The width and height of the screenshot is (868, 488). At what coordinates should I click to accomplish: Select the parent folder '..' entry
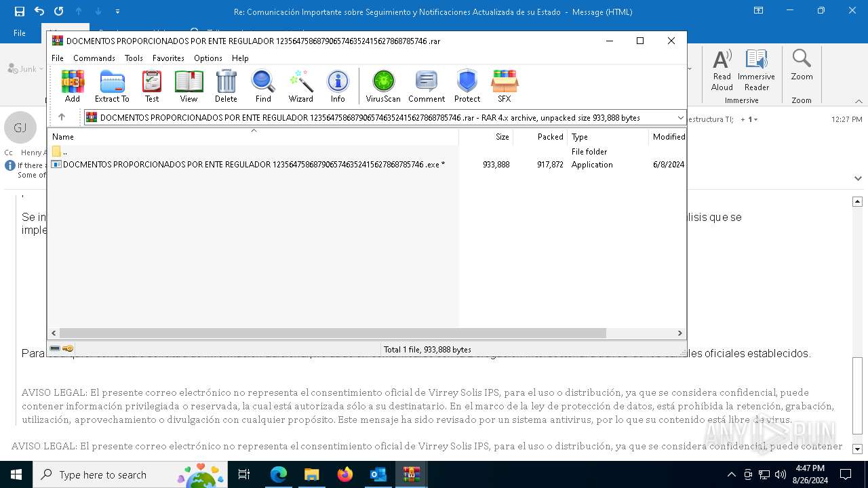pyautogui.click(x=367, y=152)
